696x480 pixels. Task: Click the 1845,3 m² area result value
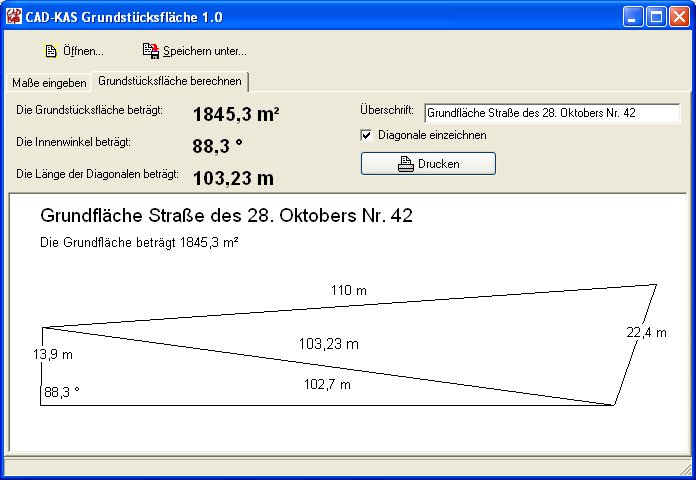[x=236, y=114]
